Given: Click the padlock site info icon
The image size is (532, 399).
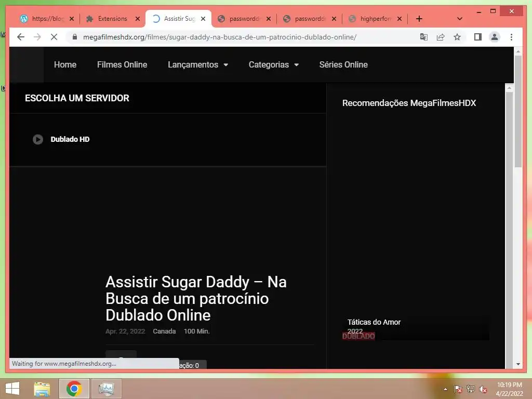Looking at the screenshot, I should click(x=75, y=37).
